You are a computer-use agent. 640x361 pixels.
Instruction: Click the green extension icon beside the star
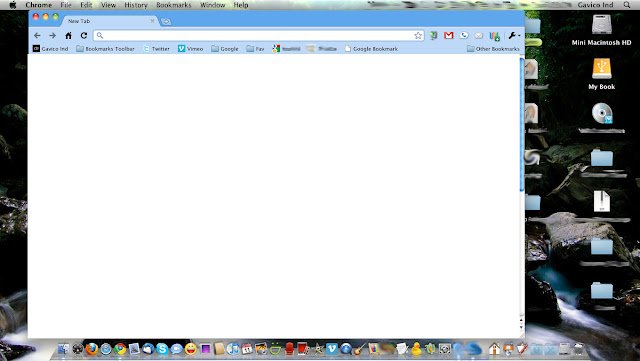point(433,36)
